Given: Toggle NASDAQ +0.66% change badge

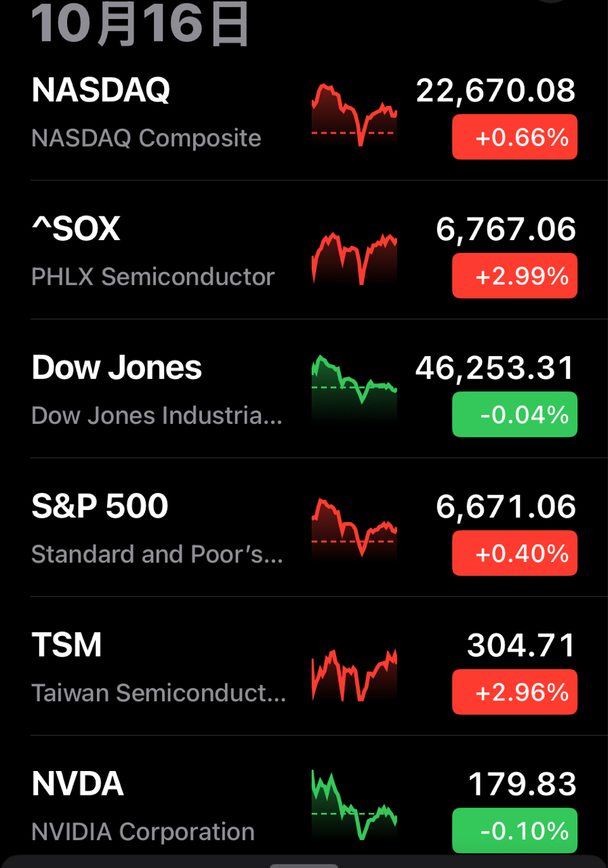Looking at the screenshot, I should pyautogui.click(x=514, y=138).
